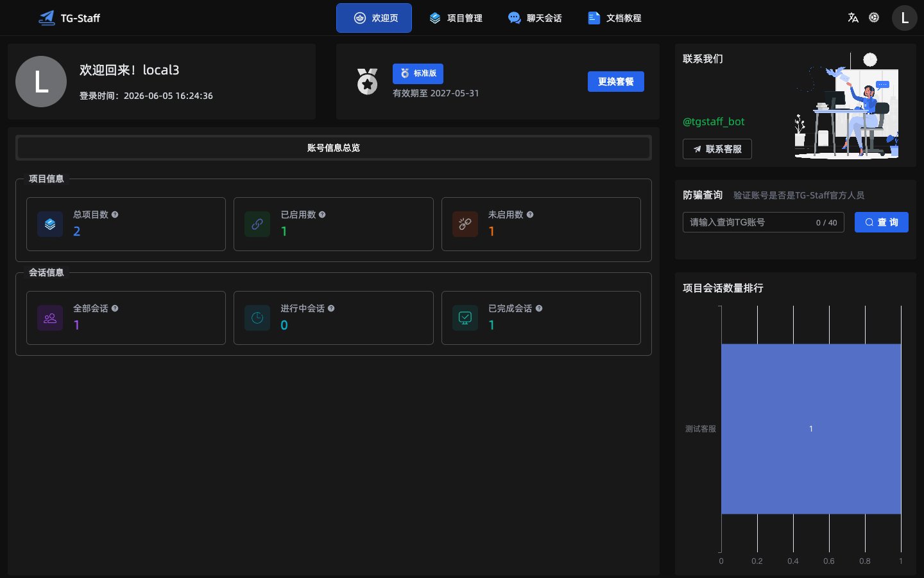This screenshot has width=924, height=578.
Task: Select the 账号信息总览 tab
Action: coord(334,148)
